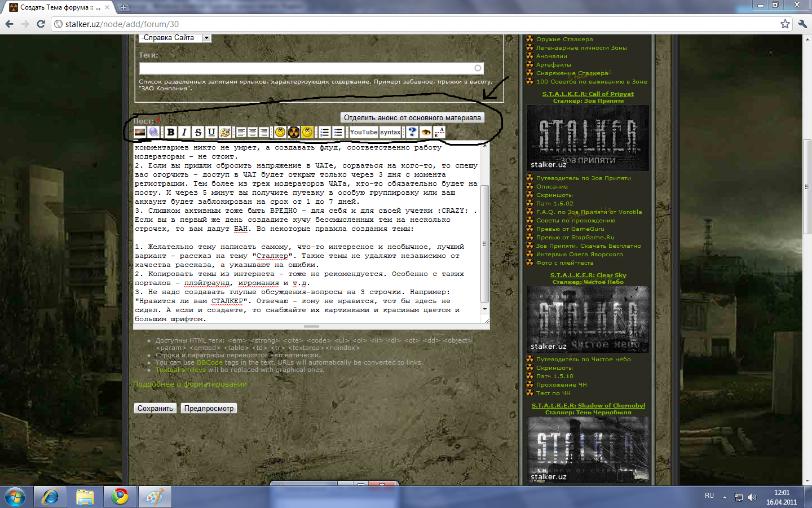The width and height of the screenshot is (812, 508).
Task: Click the radiation symbol smiley icon
Action: pyautogui.click(x=294, y=132)
